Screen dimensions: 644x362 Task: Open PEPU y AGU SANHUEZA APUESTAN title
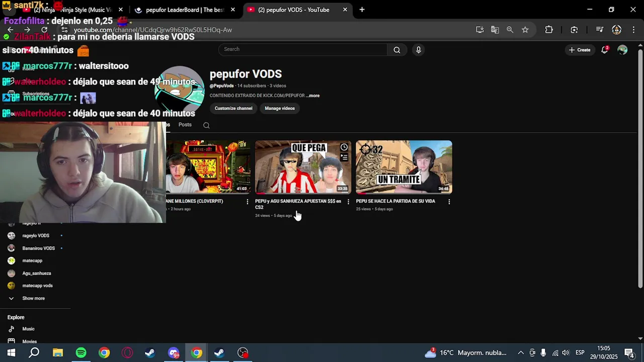298,204
